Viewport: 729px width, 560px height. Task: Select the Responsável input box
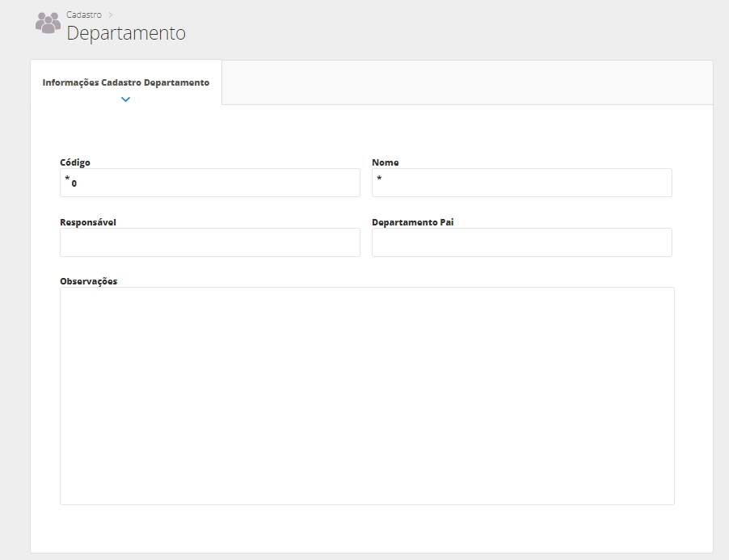(209, 242)
